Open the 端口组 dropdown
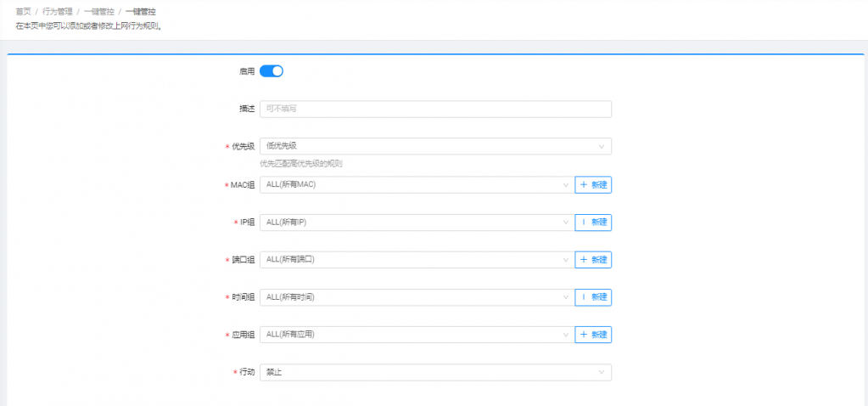Screen dimensions: 868x406 [x=417, y=259]
